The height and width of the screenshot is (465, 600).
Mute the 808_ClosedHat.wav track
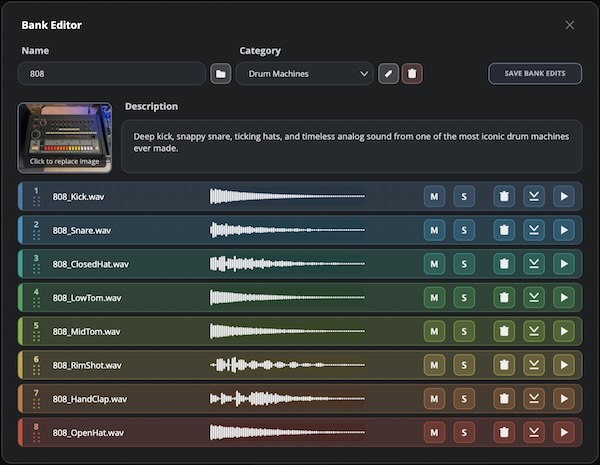434,264
